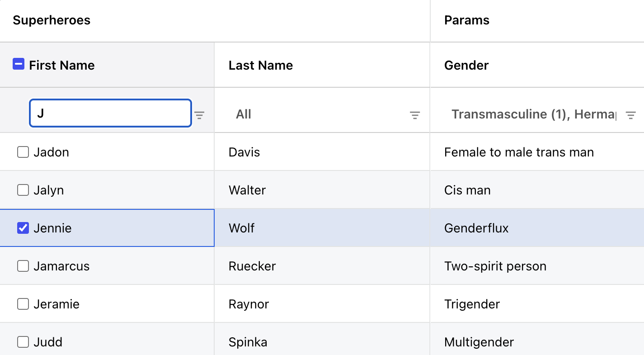Click the Last Name header to sort
The height and width of the screenshot is (355, 644).
pos(260,65)
